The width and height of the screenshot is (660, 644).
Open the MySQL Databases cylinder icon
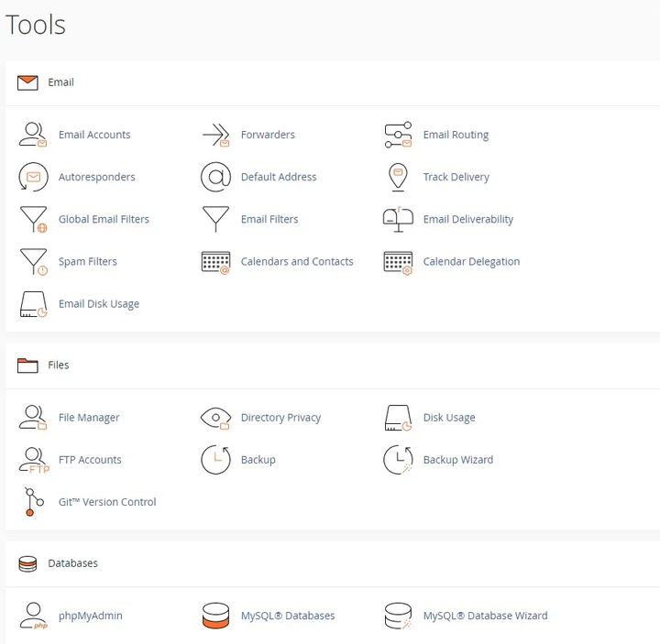click(x=215, y=616)
